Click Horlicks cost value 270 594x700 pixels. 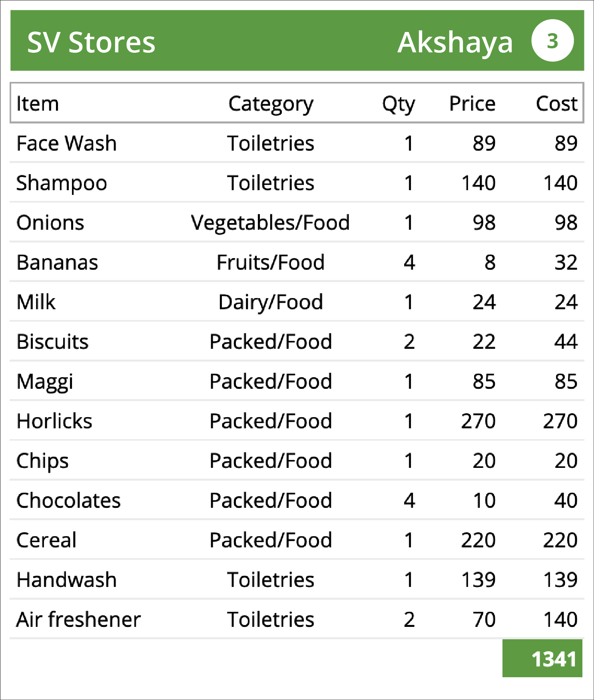click(x=560, y=421)
